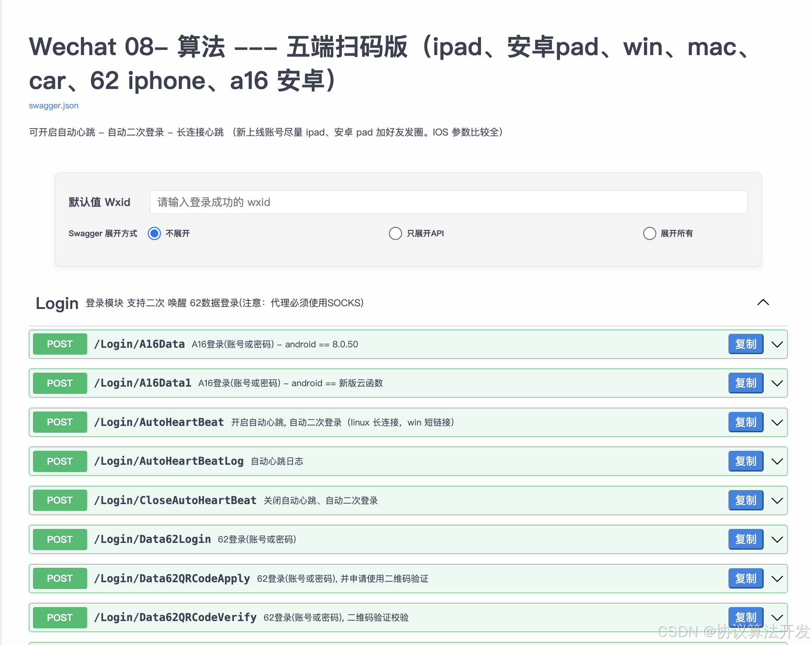Image resolution: width=812 pixels, height=645 pixels.
Task: Click POST badge of /Login/A16Data
Action: pyautogui.click(x=60, y=344)
